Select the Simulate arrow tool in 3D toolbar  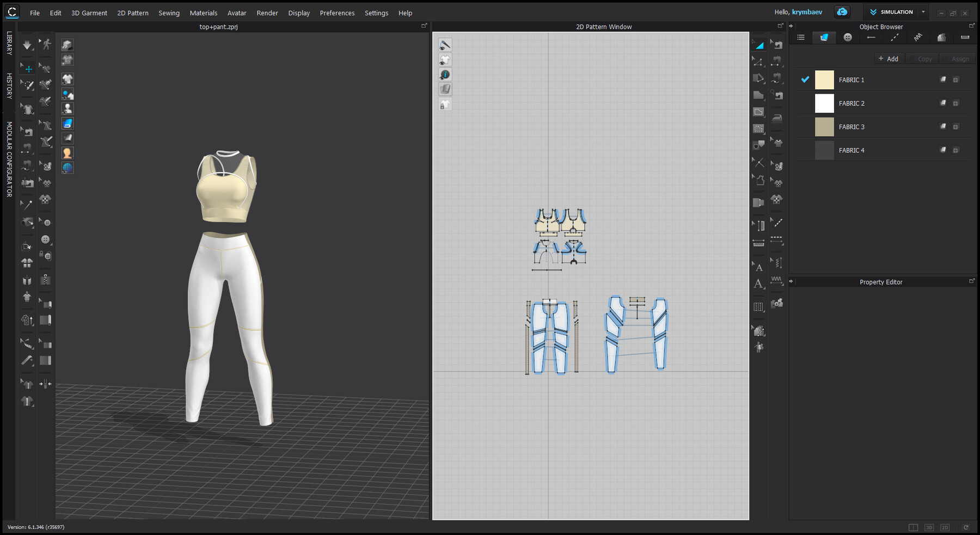click(x=27, y=45)
